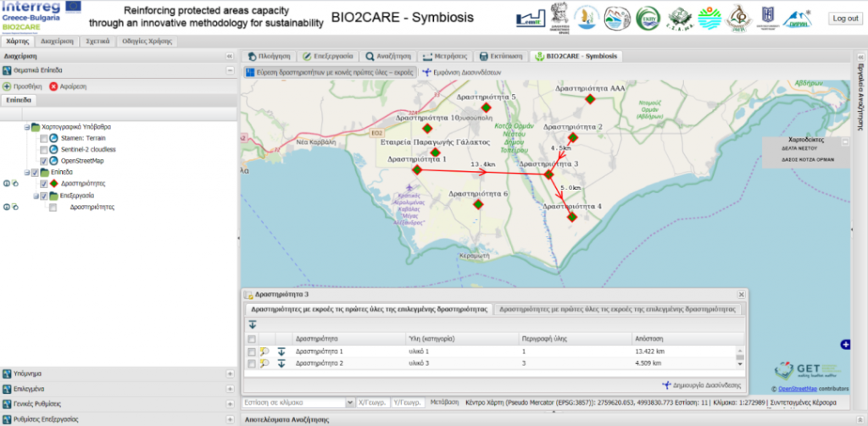Viewport: 868px width, 426px height.
Task: Click the Δημιουργία Διασύνδεσης button
Action: point(701,385)
